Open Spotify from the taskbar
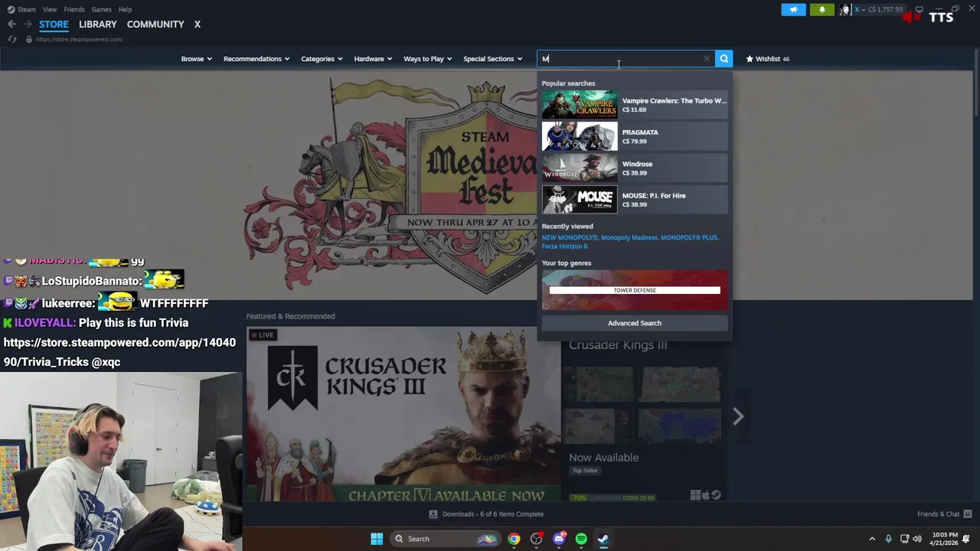 coord(581,539)
